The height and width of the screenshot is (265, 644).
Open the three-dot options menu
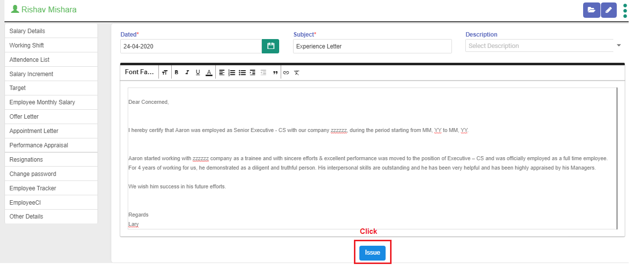point(625,10)
